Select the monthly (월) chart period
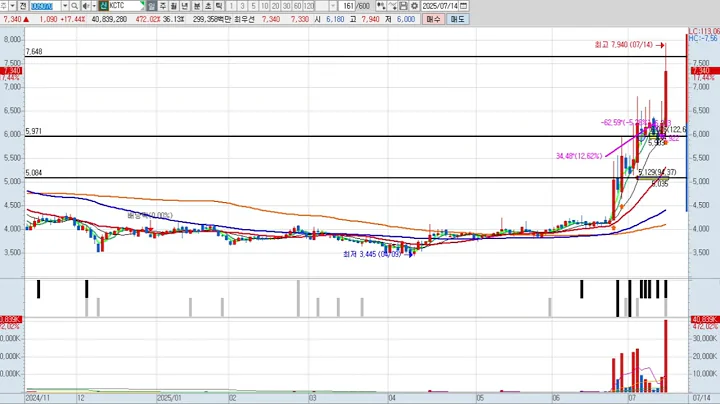 click(174, 6)
